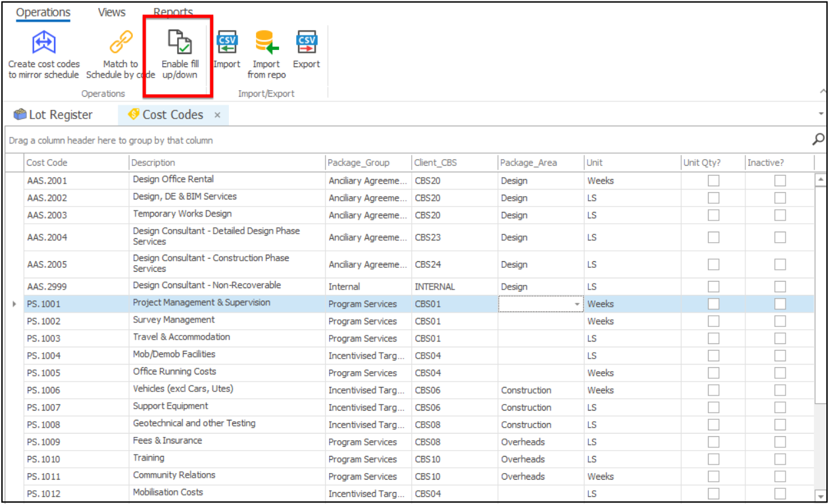This screenshot has height=504, width=829.
Task: Collapse the ribbon with the chevron
Action: [822, 91]
